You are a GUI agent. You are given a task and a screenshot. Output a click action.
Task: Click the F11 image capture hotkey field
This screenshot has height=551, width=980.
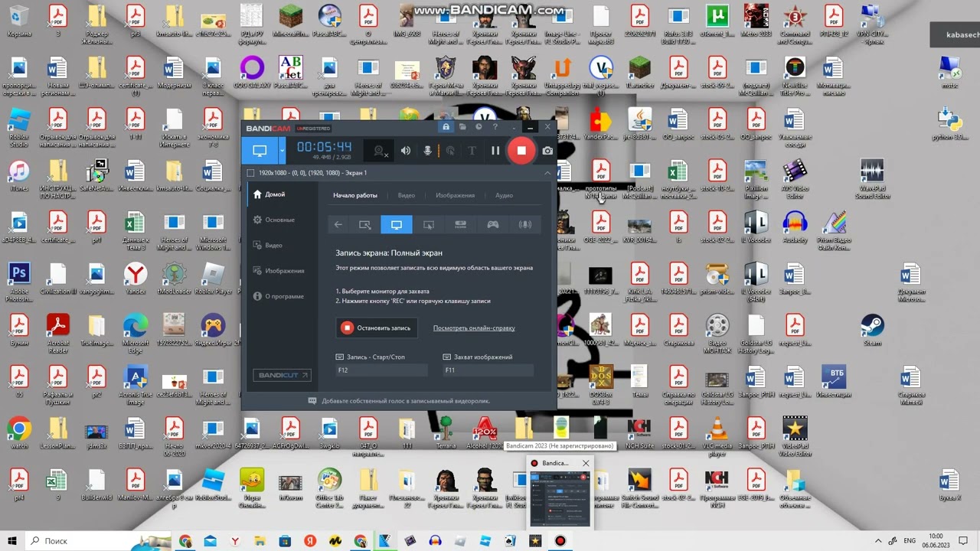coord(488,370)
